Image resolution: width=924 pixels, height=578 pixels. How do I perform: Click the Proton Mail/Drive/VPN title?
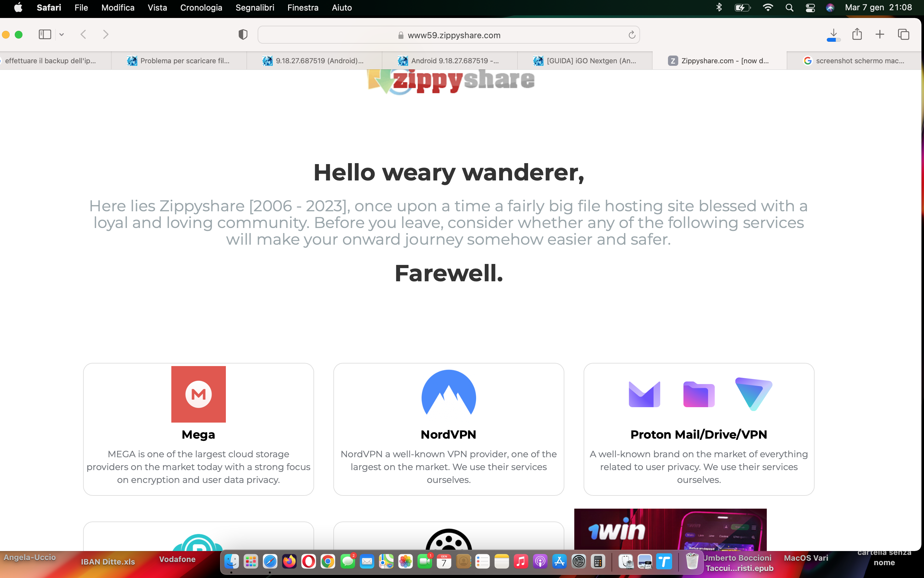coord(699,435)
